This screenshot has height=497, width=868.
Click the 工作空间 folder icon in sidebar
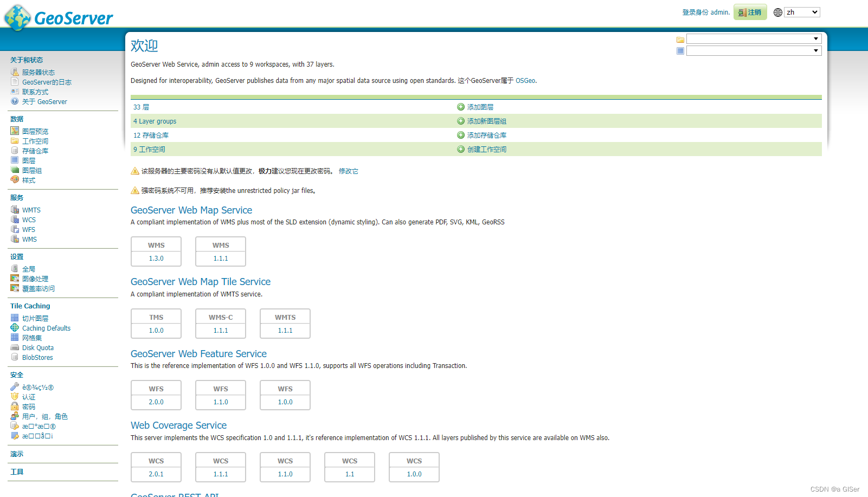(x=15, y=141)
